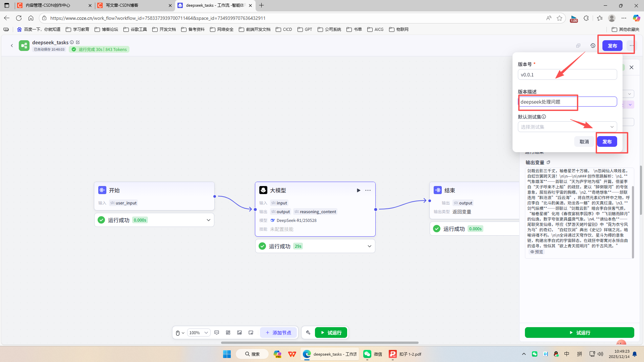Screen dimensions: 644x362
Task: Open the 大模型 node's three-dot menu
Action: coord(368,190)
